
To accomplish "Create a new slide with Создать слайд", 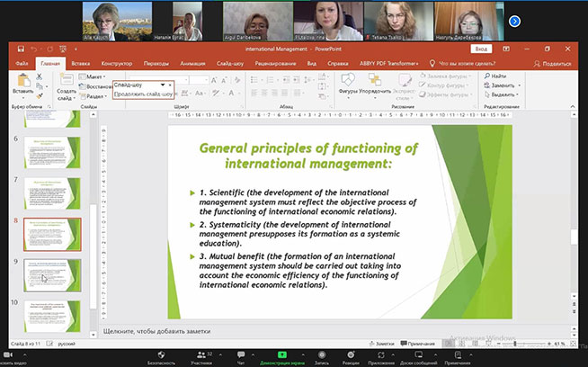I will [67, 87].
